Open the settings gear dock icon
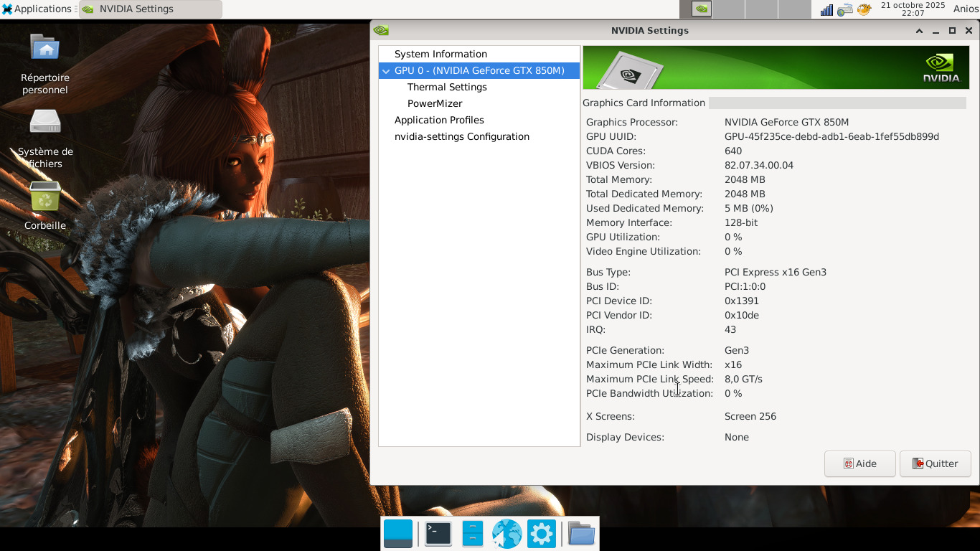The width and height of the screenshot is (980, 551). coord(541,534)
